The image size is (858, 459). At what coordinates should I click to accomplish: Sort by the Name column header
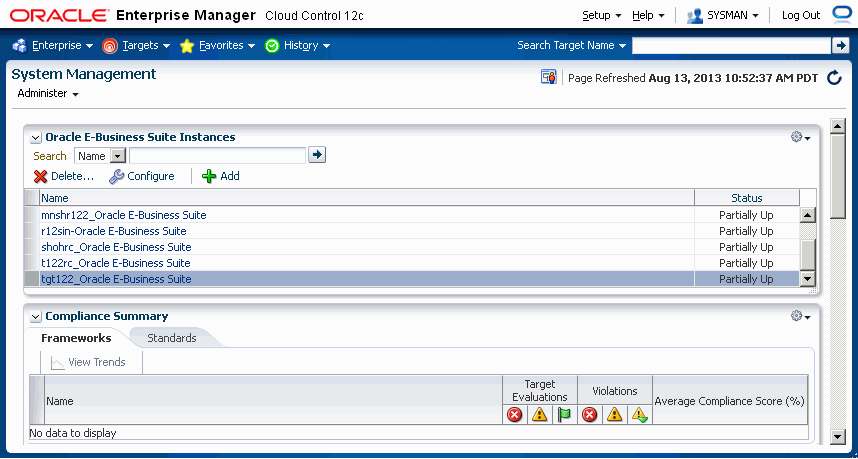pos(367,198)
